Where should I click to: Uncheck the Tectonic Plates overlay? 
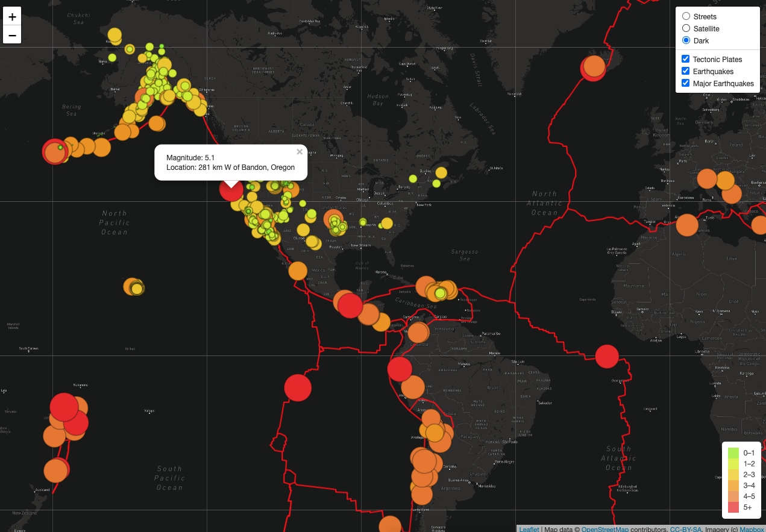685,58
